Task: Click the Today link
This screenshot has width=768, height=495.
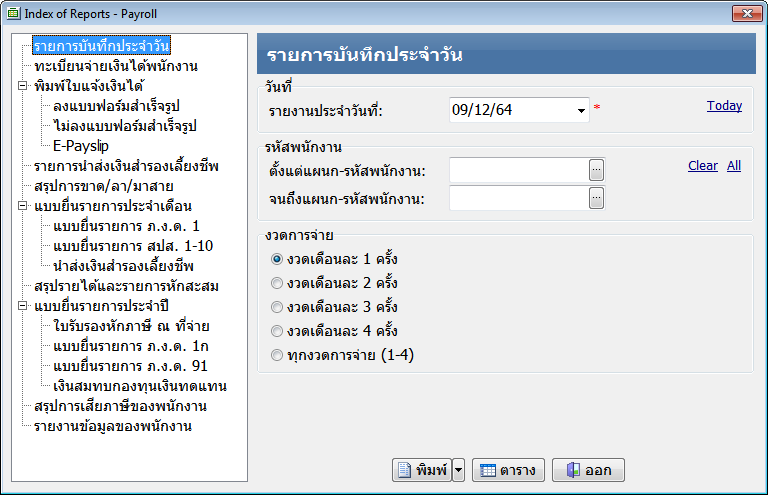Action: coord(724,105)
